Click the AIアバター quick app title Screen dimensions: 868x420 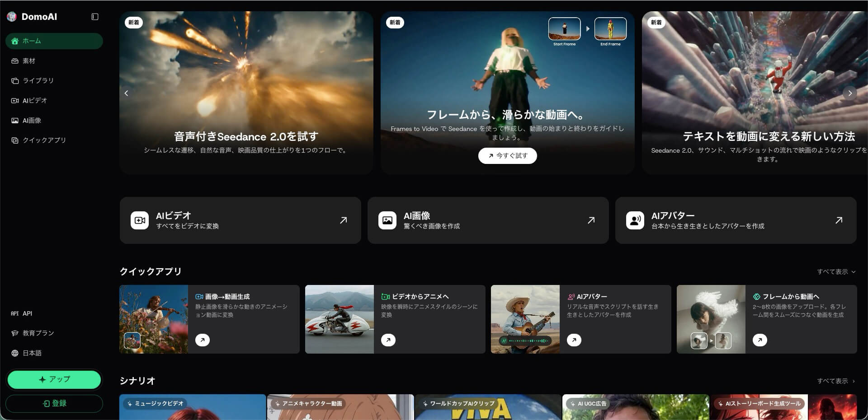click(592, 297)
